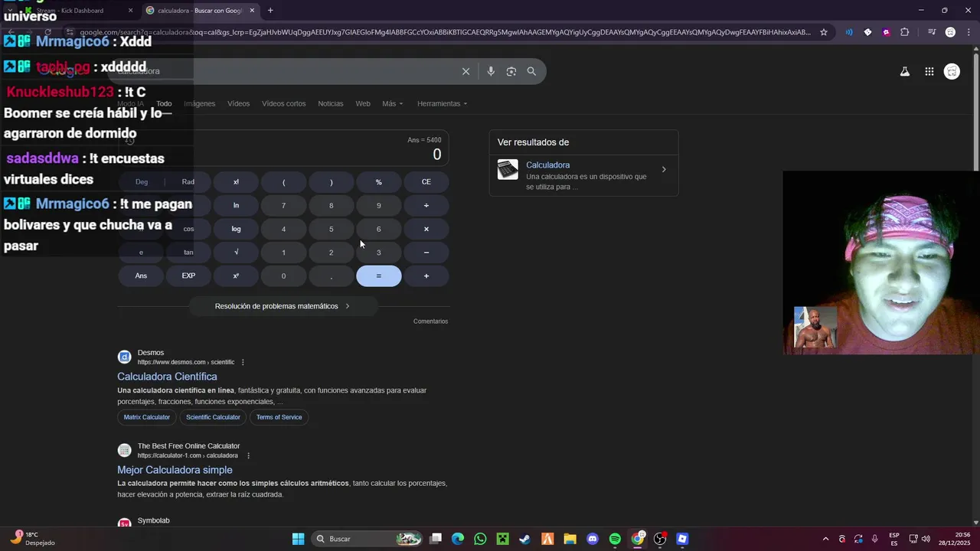
Task: Open Calculadora Científica Desmos link
Action: pyautogui.click(x=167, y=377)
